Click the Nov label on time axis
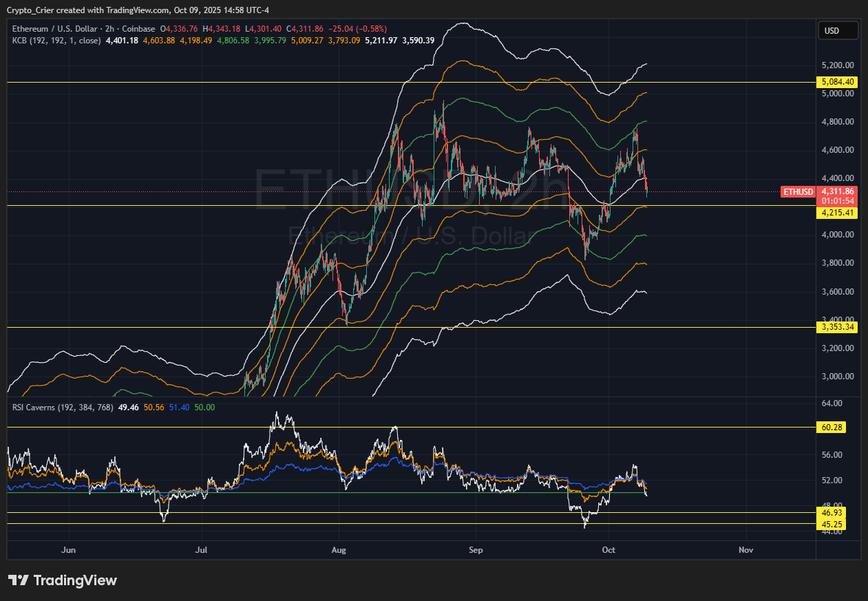 745,550
